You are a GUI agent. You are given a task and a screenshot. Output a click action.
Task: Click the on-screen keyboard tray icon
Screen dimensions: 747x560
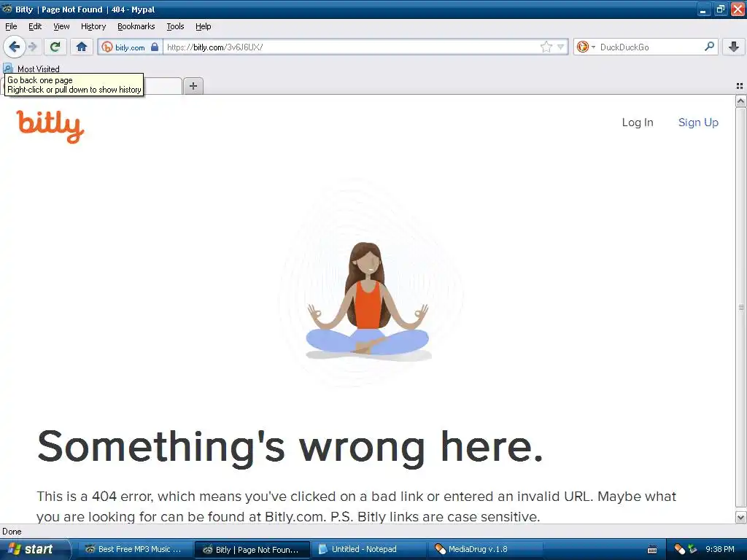[653, 550]
